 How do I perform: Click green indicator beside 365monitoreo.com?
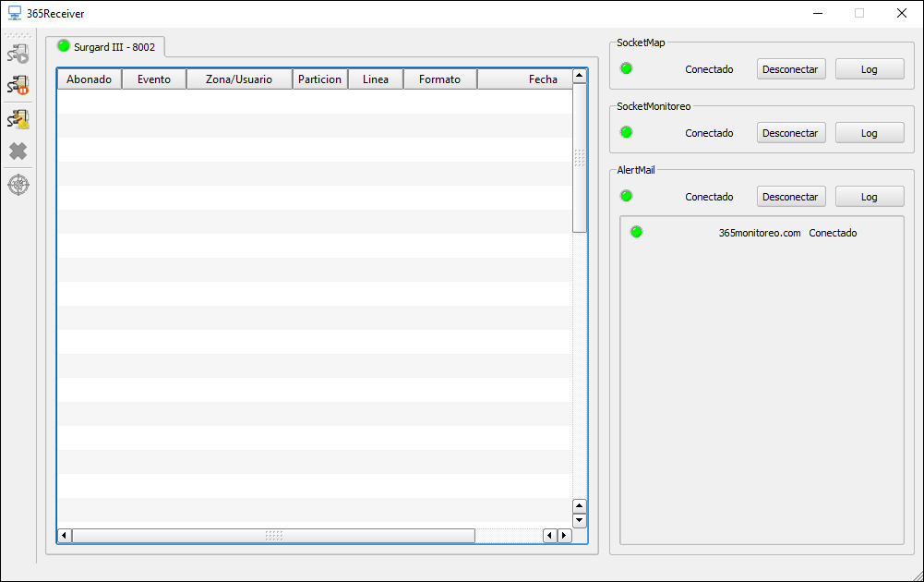tap(636, 232)
